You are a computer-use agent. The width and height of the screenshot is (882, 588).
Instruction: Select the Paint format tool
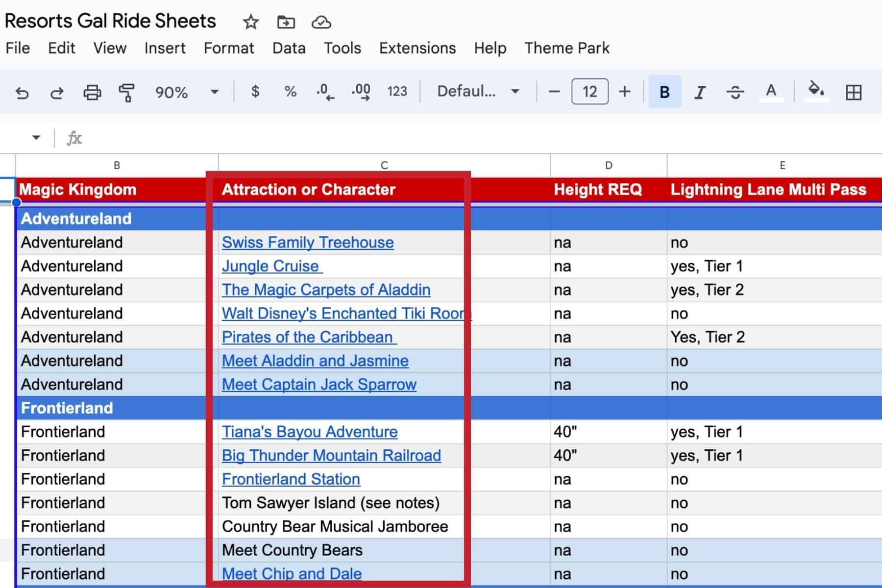[x=127, y=92]
